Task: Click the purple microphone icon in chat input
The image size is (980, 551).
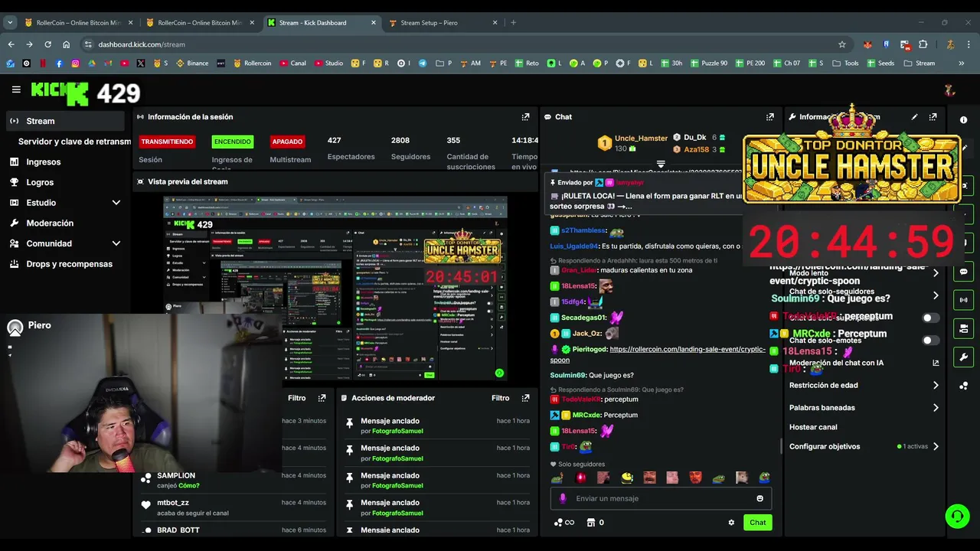Action: pyautogui.click(x=563, y=498)
